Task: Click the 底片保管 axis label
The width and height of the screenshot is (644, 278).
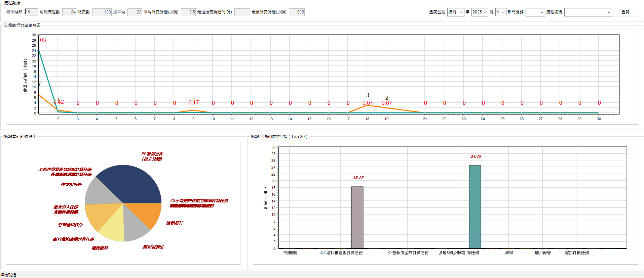Action: pyautogui.click(x=543, y=253)
